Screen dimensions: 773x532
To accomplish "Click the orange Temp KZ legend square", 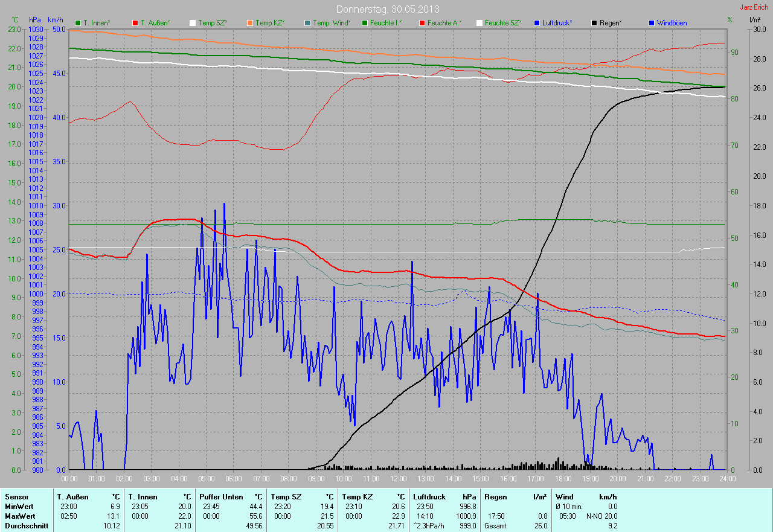I will (249, 23).
